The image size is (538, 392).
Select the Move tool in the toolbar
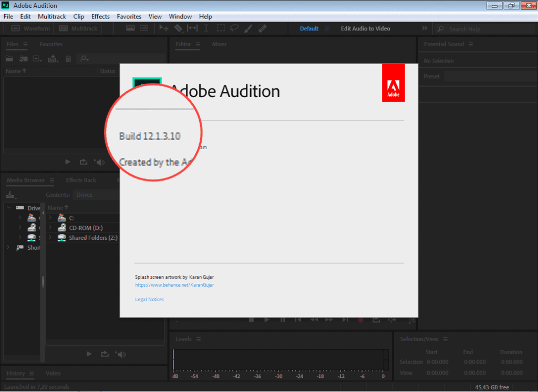164,28
